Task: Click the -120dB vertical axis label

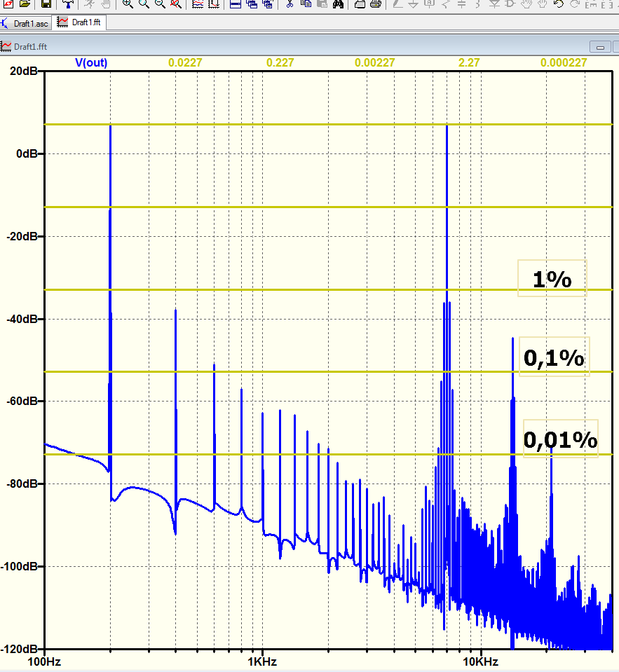Action: pyautogui.click(x=20, y=649)
